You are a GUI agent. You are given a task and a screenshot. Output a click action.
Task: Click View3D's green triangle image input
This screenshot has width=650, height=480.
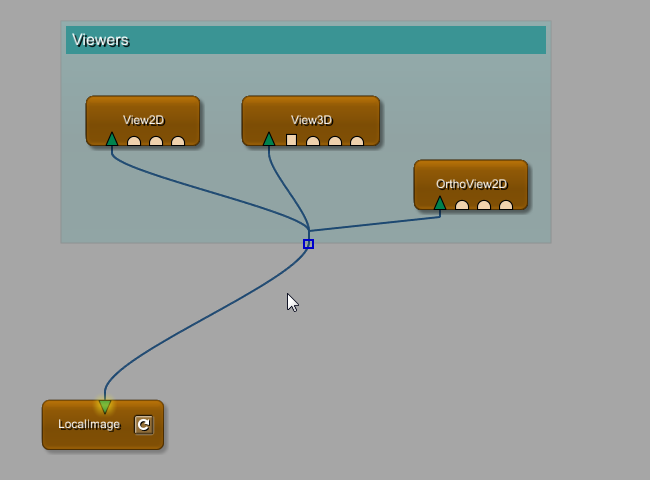269,139
